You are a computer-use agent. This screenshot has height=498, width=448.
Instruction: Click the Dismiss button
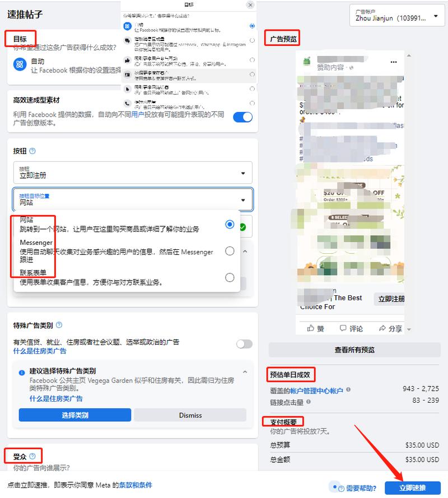click(190, 415)
